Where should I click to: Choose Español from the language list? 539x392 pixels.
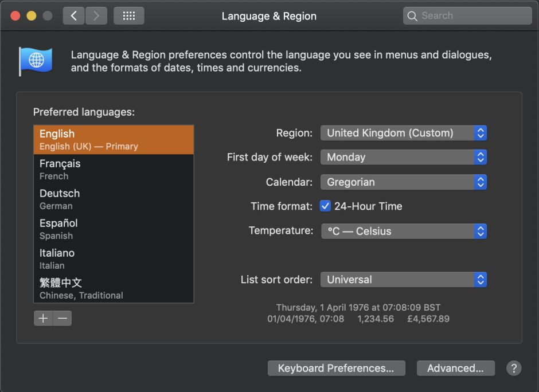click(114, 229)
